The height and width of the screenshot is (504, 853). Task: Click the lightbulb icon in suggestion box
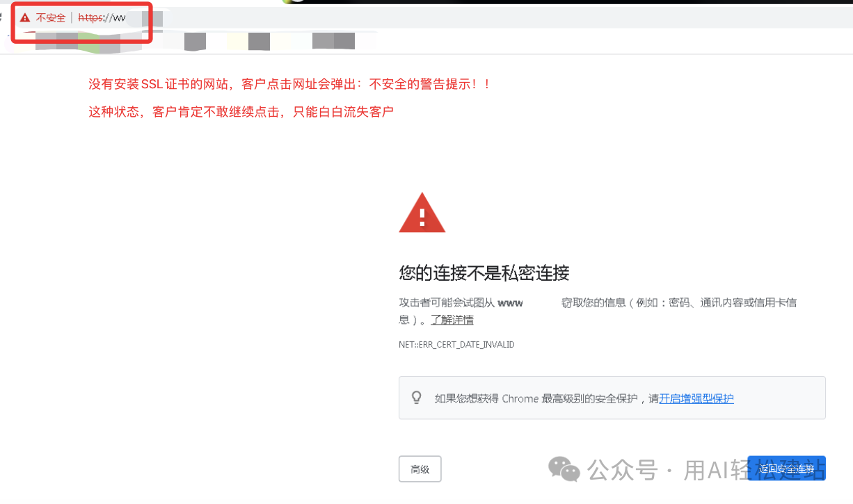[x=417, y=398]
